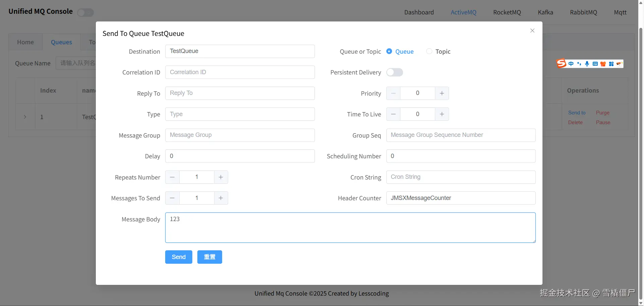The width and height of the screenshot is (644, 306).
Task: Toggle the switch beside Unified MQ Console
Action: 85,13
